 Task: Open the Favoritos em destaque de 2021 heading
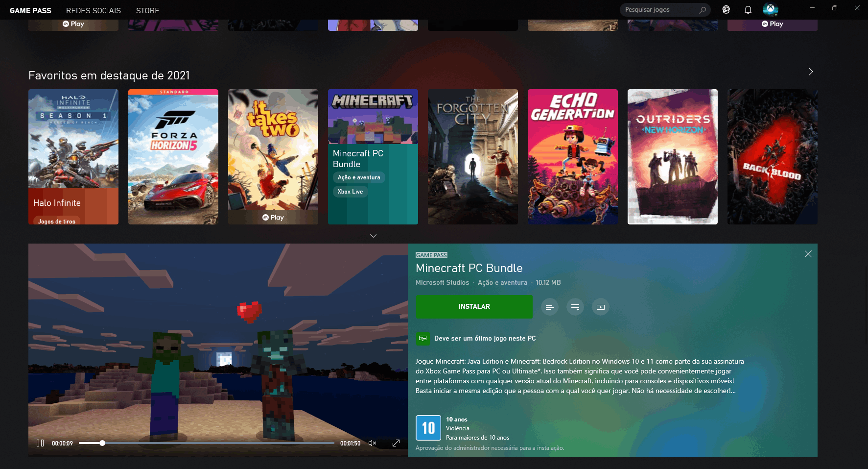[109, 75]
